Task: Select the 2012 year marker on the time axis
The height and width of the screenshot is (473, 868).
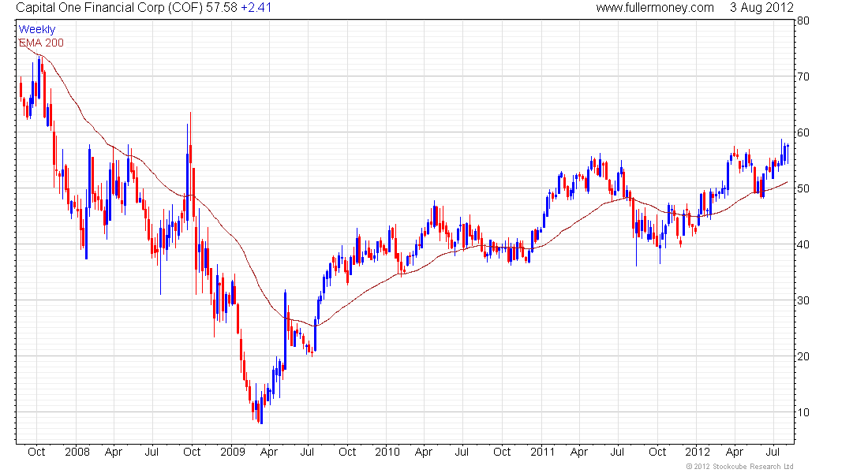Action: pos(698,452)
